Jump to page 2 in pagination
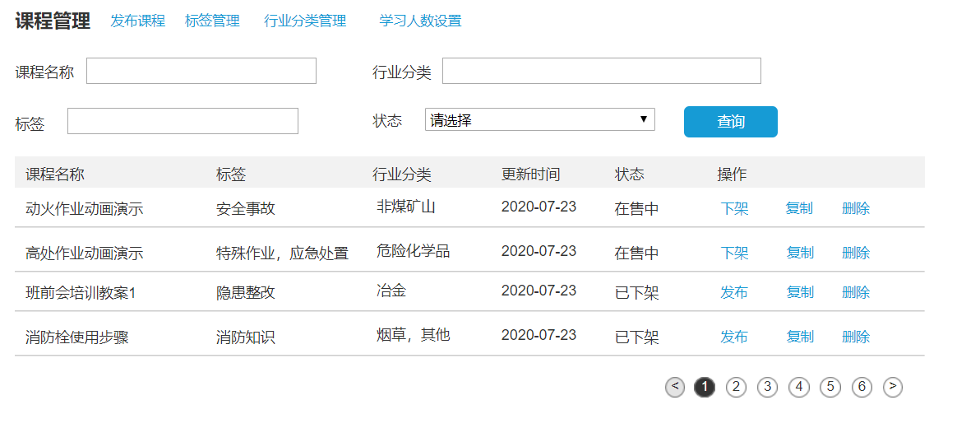Image resolution: width=980 pixels, height=428 pixels. (x=736, y=387)
